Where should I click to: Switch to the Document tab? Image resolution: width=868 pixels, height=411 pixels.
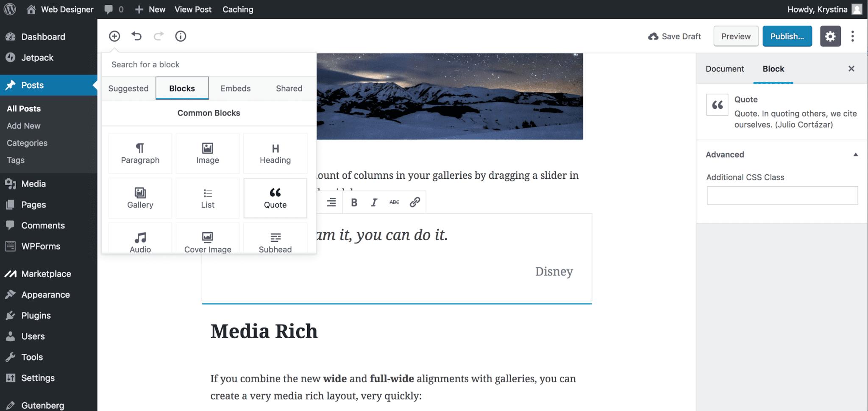point(724,69)
